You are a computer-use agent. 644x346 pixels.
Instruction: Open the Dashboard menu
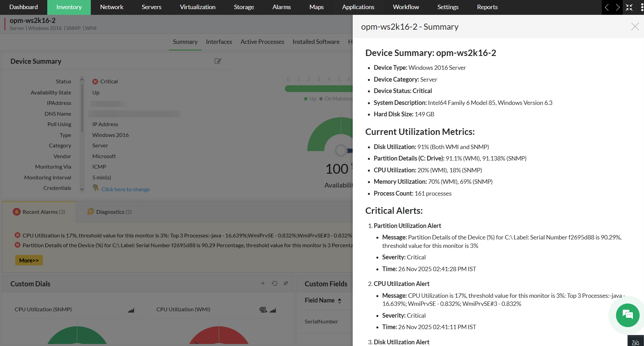pyautogui.click(x=24, y=7)
